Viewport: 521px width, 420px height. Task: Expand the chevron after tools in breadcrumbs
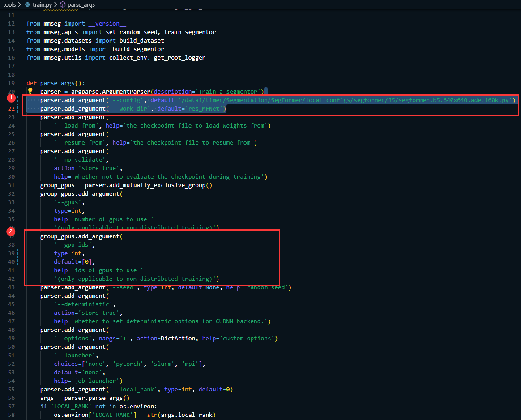coord(21,4)
